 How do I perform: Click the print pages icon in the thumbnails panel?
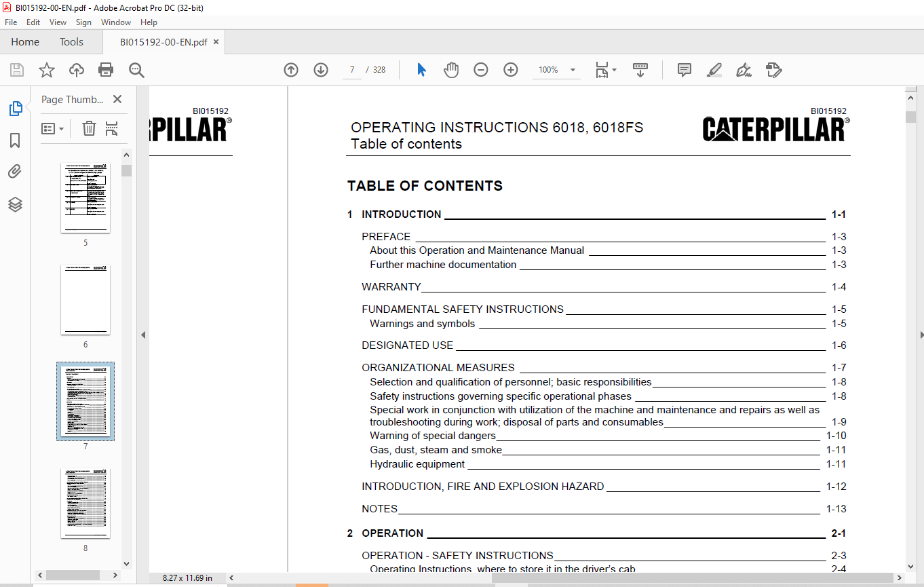[x=112, y=128]
